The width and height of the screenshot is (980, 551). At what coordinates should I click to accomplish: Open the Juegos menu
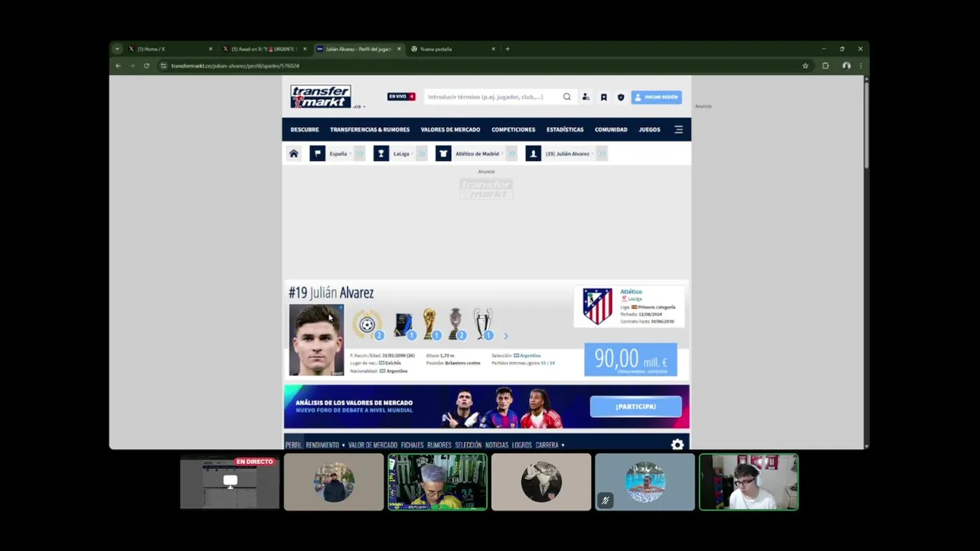click(x=649, y=130)
